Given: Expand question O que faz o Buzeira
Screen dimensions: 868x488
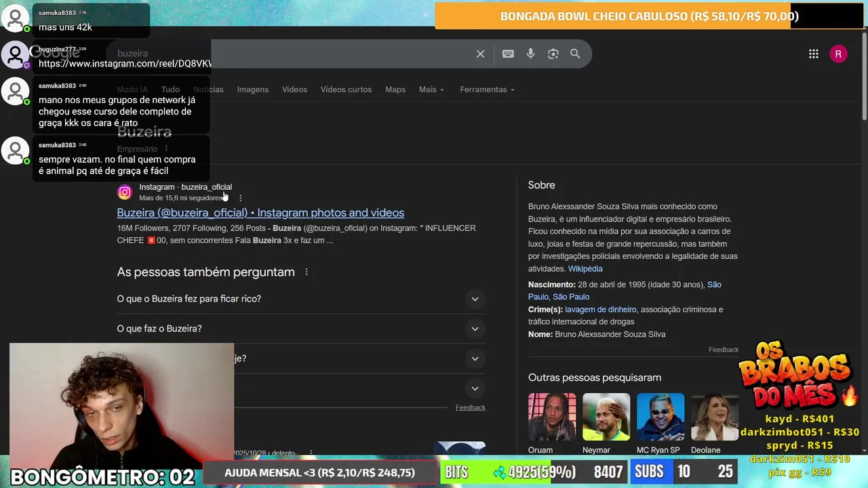Looking at the screenshot, I should (x=301, y=329).
